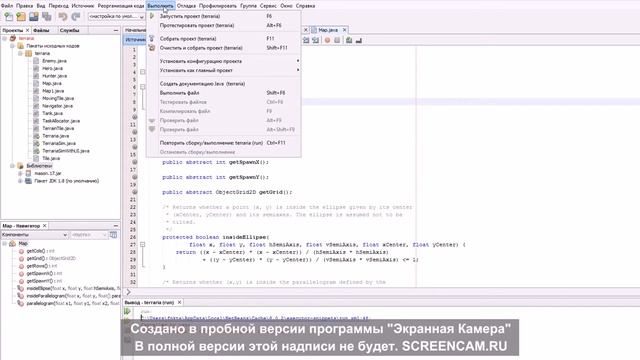Collapse the Пакеты исходных кодов node

(12, 46)
